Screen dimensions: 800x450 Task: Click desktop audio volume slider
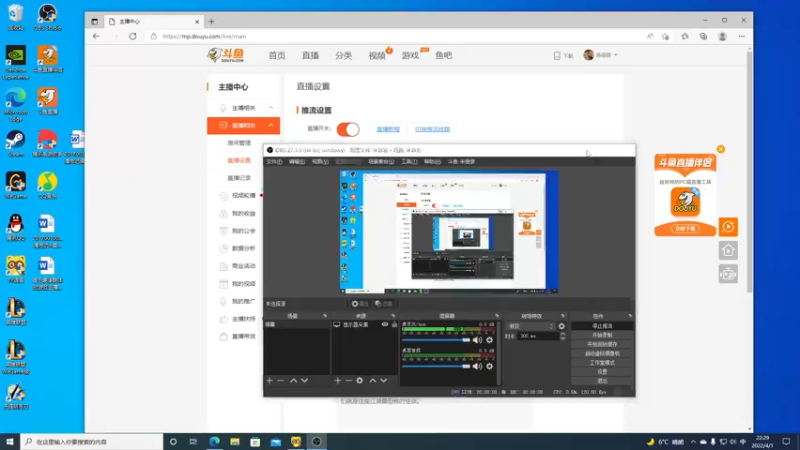click(436, 366)
